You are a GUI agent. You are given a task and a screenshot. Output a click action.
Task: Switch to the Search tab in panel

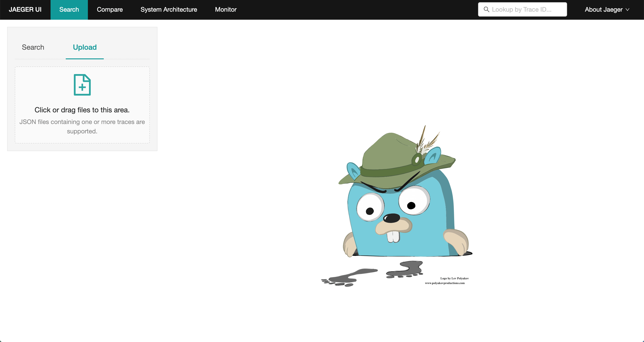(x=33, y=47)
